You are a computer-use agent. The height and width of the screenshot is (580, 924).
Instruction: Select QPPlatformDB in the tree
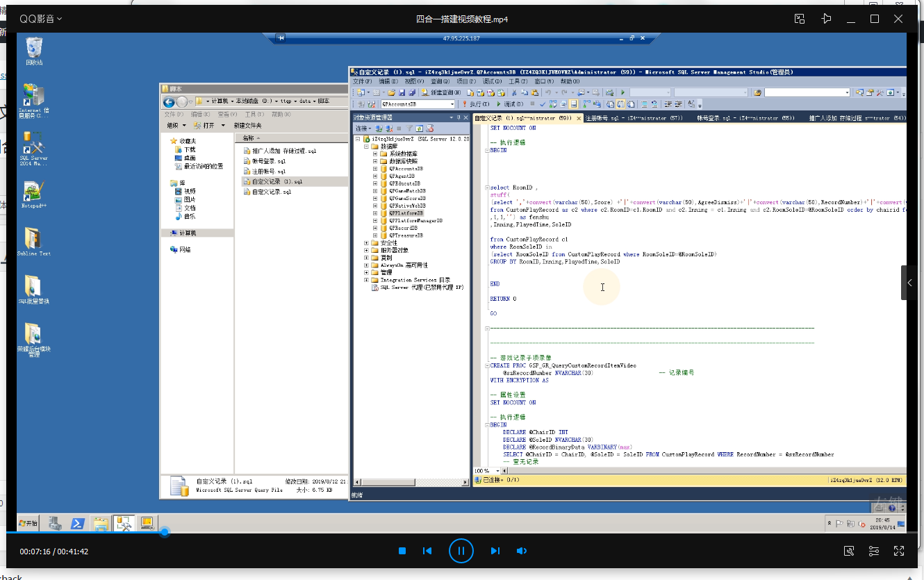tap(406, 213)
